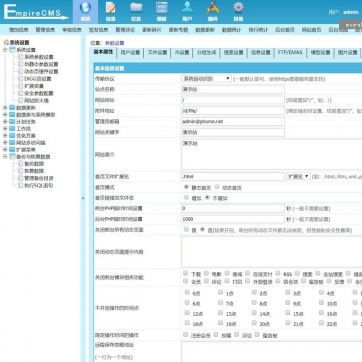
Task: Click the folder icon beside 工作流
Action: coord(12,129)
